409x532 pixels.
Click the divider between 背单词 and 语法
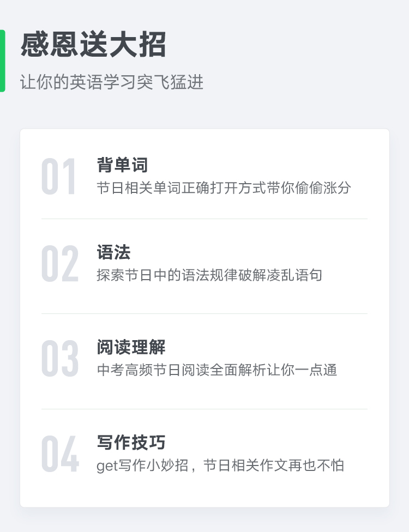pos(204,219)
